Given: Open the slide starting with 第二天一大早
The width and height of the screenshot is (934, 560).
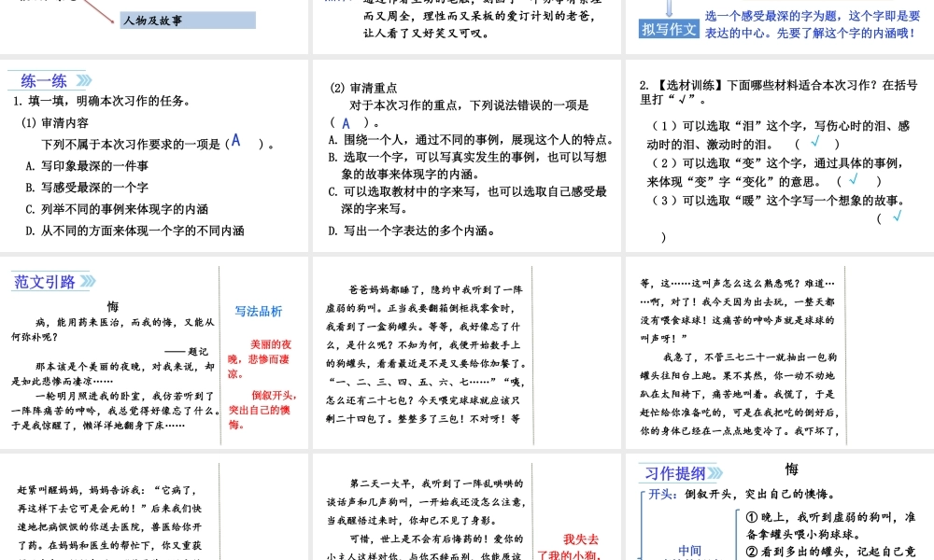Looking at the screenshot, I should (x=466, y=507).
